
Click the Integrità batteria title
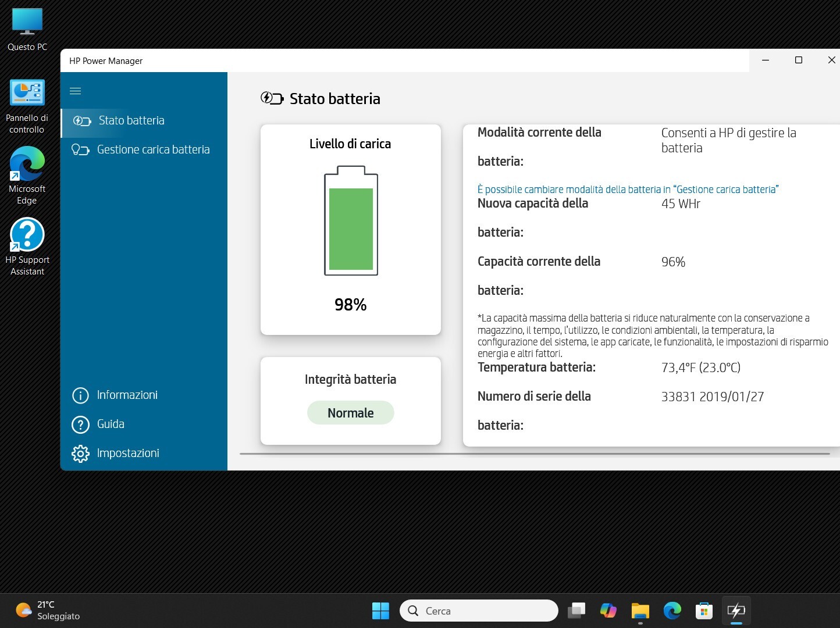[x=351, y=380]
